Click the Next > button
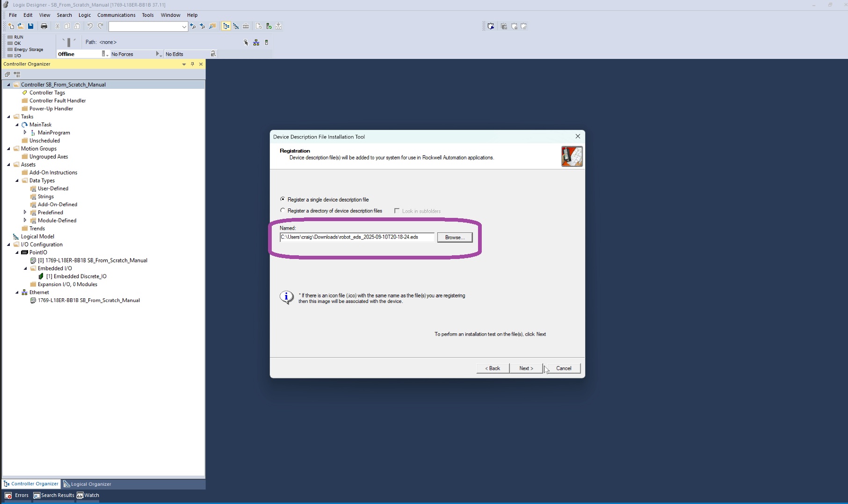Viewport: 848px width, 504px height. click(526, 368)
